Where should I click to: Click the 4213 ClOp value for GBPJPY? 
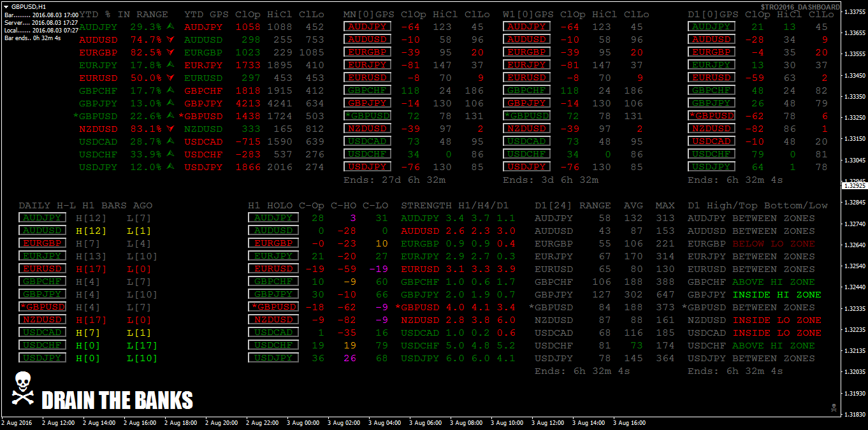[248, 103]
